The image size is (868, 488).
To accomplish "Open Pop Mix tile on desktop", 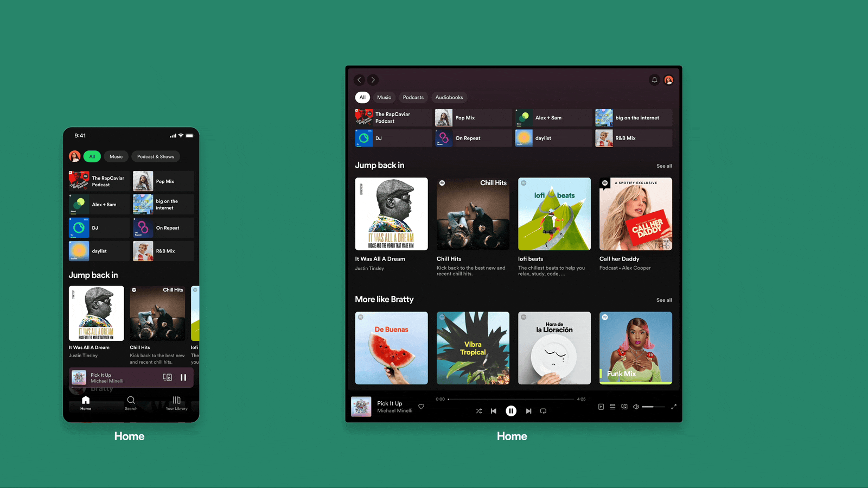I will point(474,118).
